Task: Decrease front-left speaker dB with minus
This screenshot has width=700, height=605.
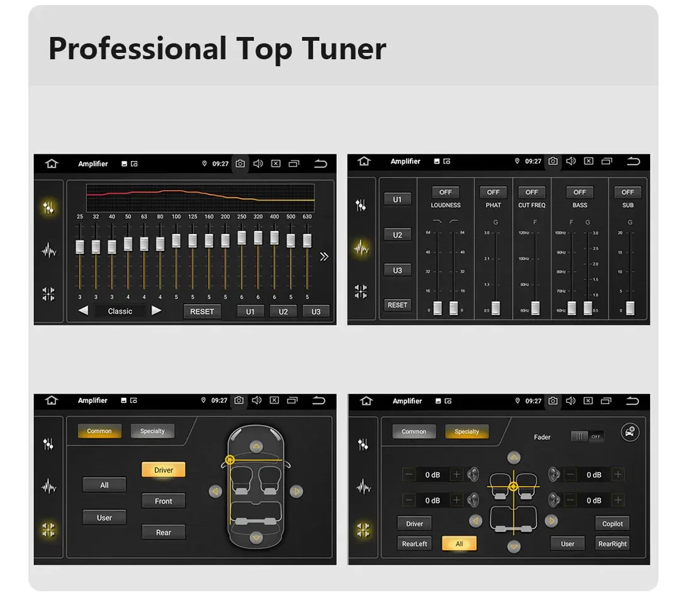Action: coord(409,474)
